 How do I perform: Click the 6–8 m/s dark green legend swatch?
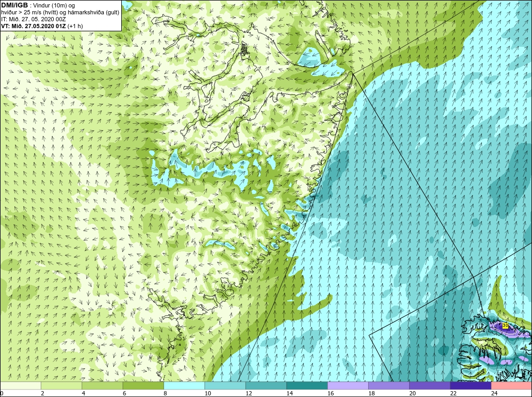143,385
